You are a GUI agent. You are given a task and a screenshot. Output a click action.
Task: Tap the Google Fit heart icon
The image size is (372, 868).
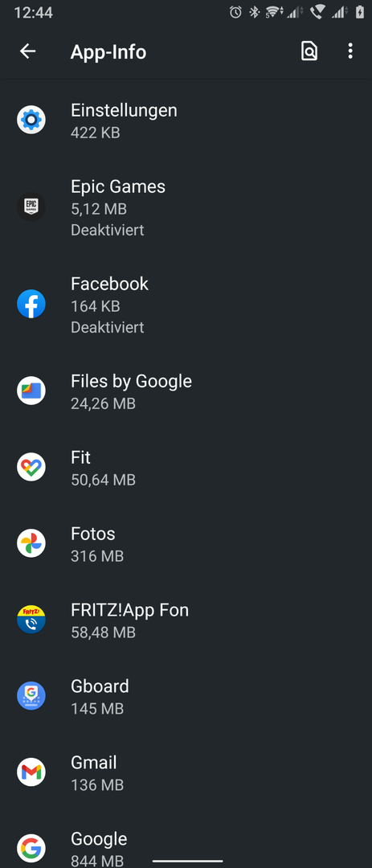click(31, 467)
